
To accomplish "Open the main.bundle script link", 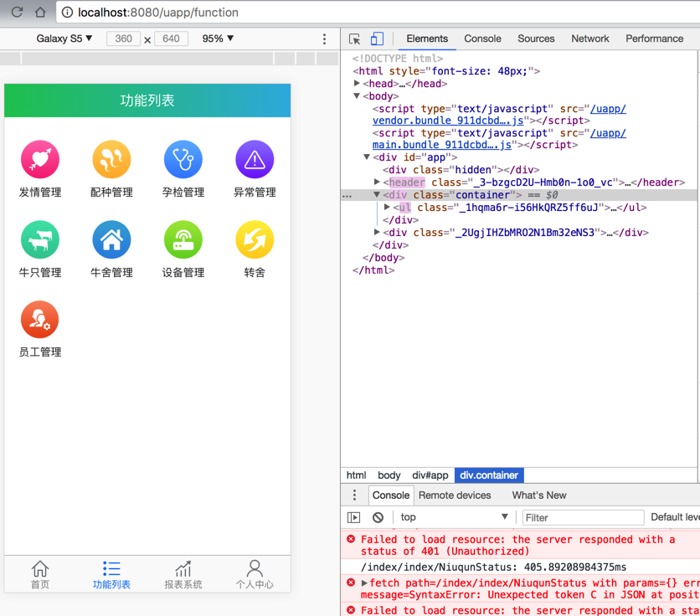I will point(442,145).
